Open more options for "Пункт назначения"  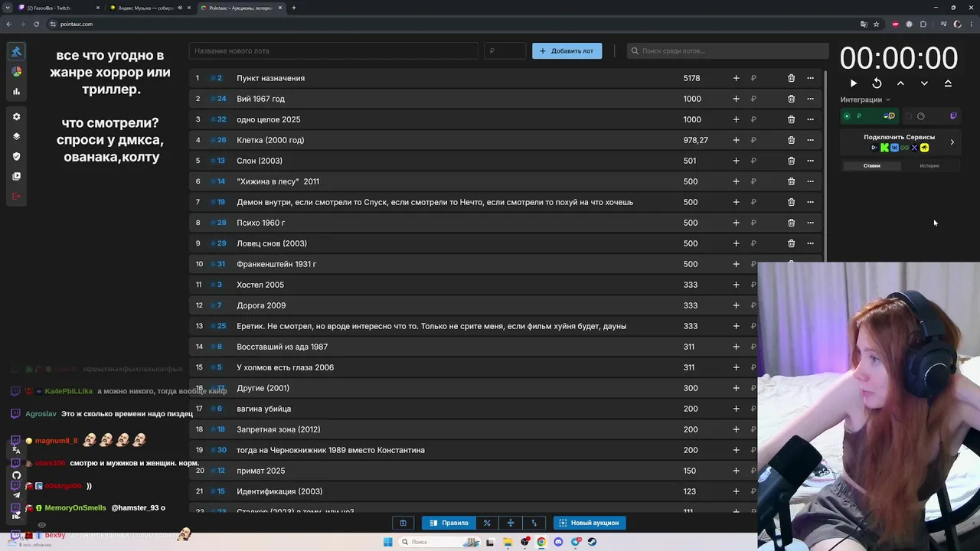pos(810,78)
